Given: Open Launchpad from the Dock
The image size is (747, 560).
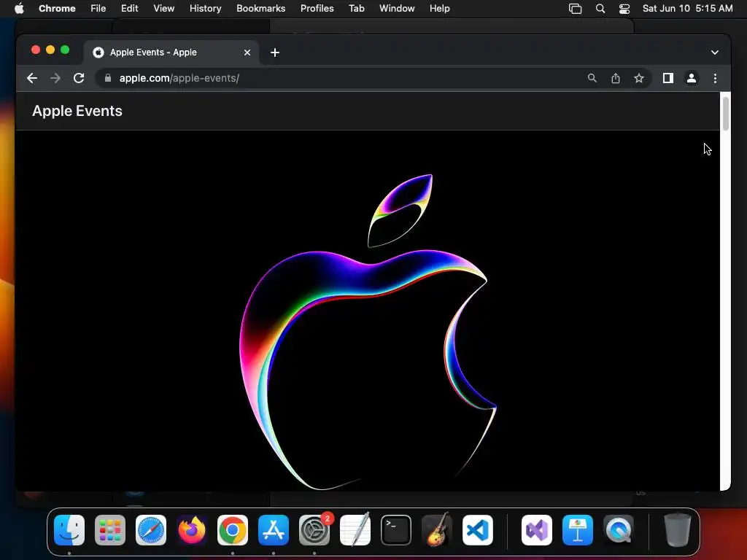Looking at the screenshot, I should pyautogui.click(x=110, y=530).
